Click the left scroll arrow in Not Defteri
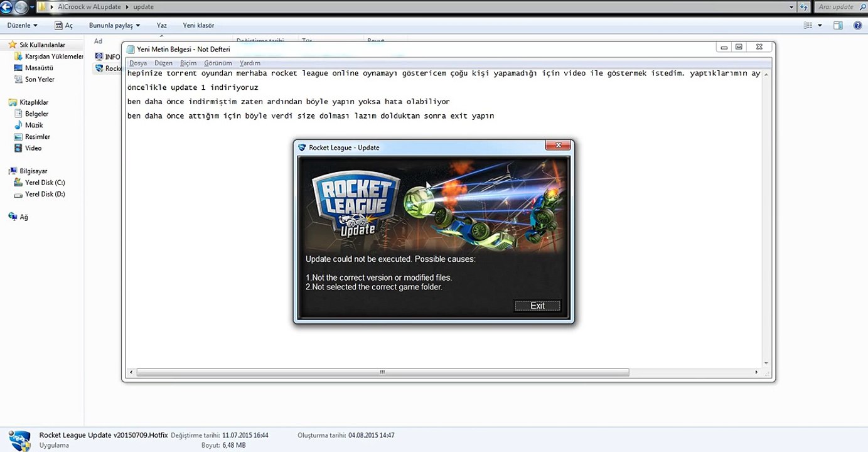 (131, 372)
